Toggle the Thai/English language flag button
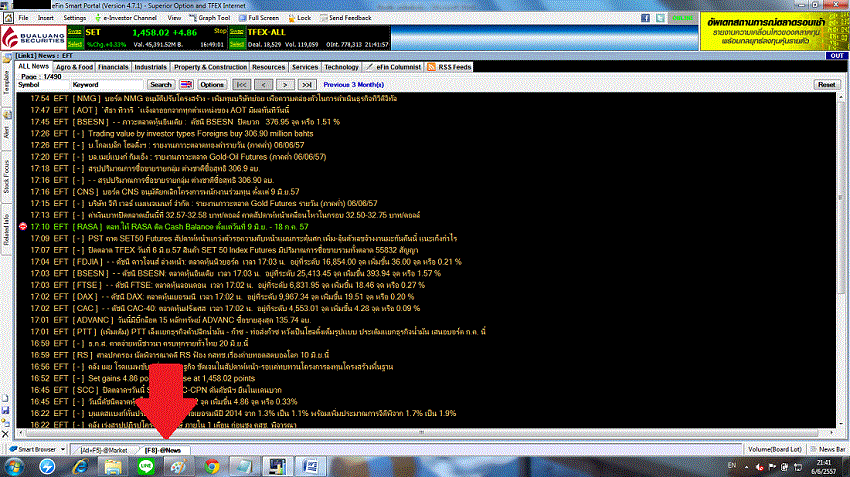The image size is (850, 477). coord(186,85)
